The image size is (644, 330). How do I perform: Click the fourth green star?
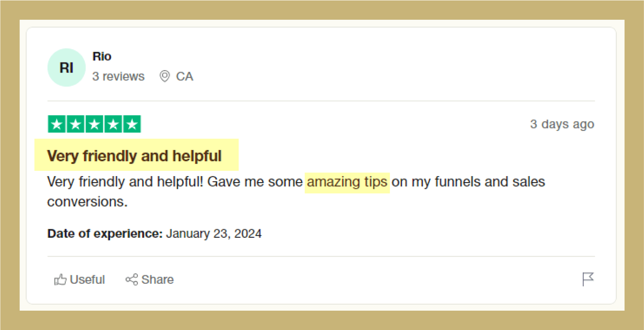tap(113, 124)
